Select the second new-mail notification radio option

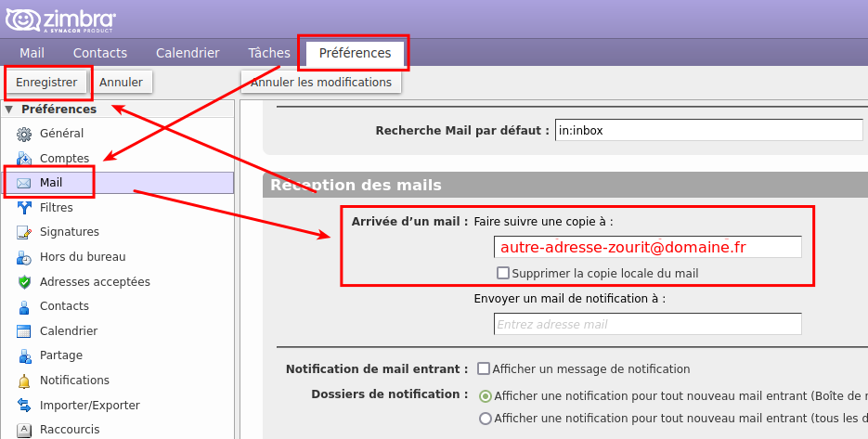[x=485, y=419]
